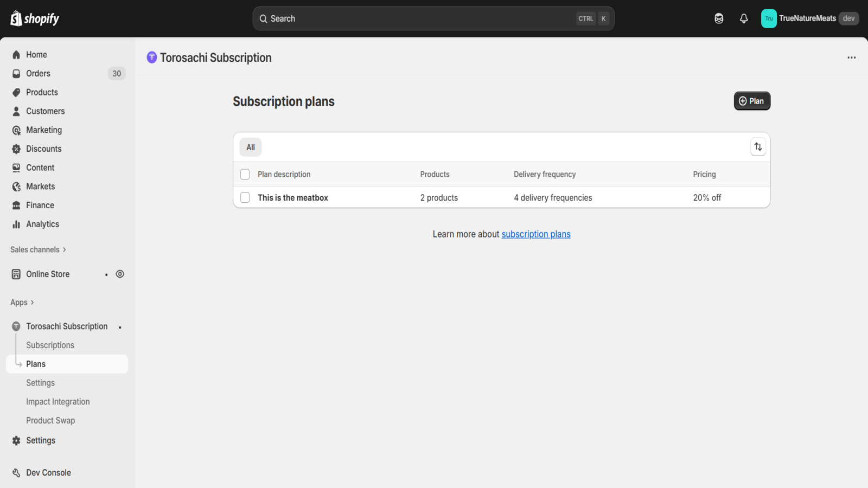Click the Online Store storefront icon
Viewport: 868px width, 488px height.
click(x=16, y=274)
